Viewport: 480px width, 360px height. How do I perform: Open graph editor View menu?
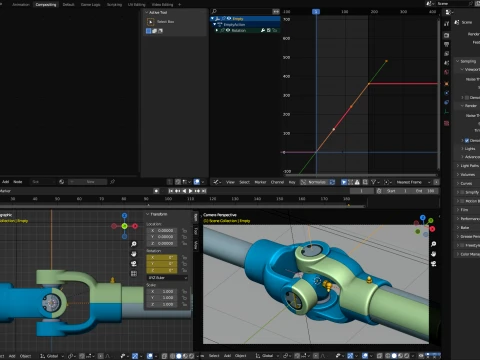pyautogui.click(x=230, y=182)
